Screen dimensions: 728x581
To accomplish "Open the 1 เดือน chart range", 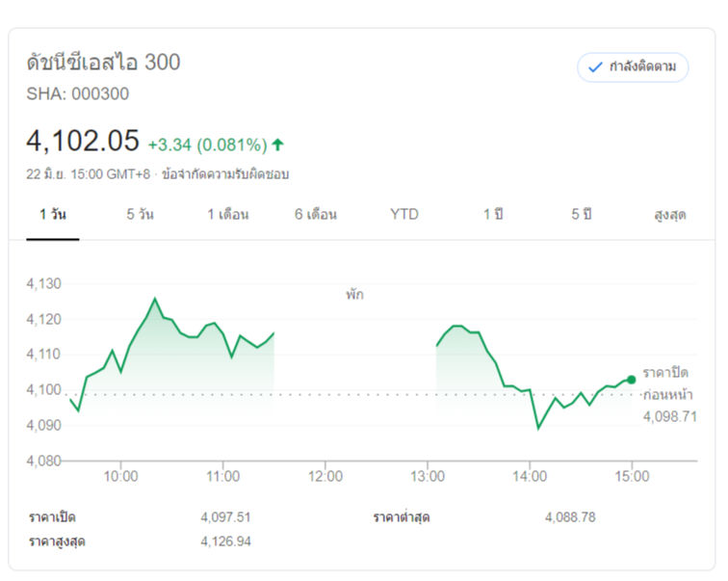I will click(228, 214).
